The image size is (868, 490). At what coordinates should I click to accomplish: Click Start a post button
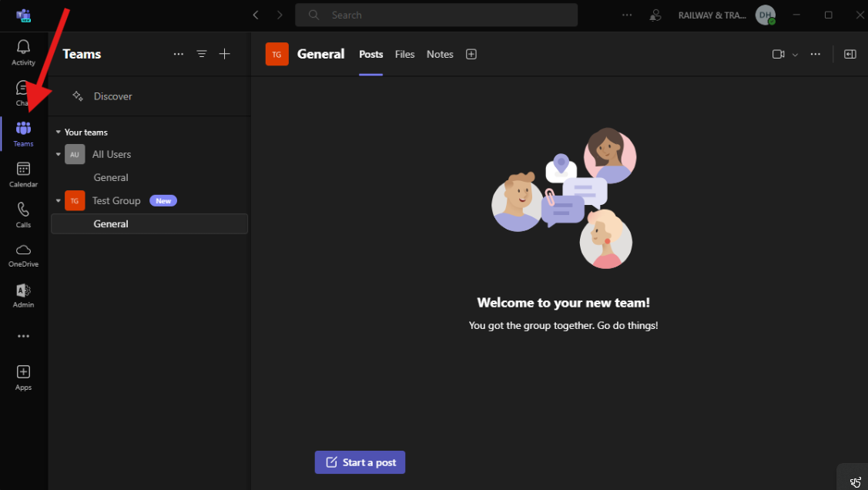[x=360, y=462]
